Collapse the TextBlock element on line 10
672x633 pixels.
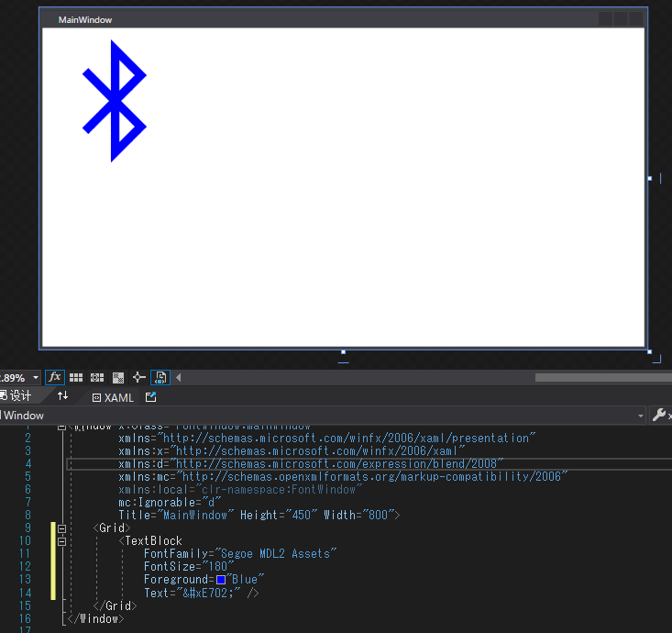pyautogui.click(x=61, y=541)
